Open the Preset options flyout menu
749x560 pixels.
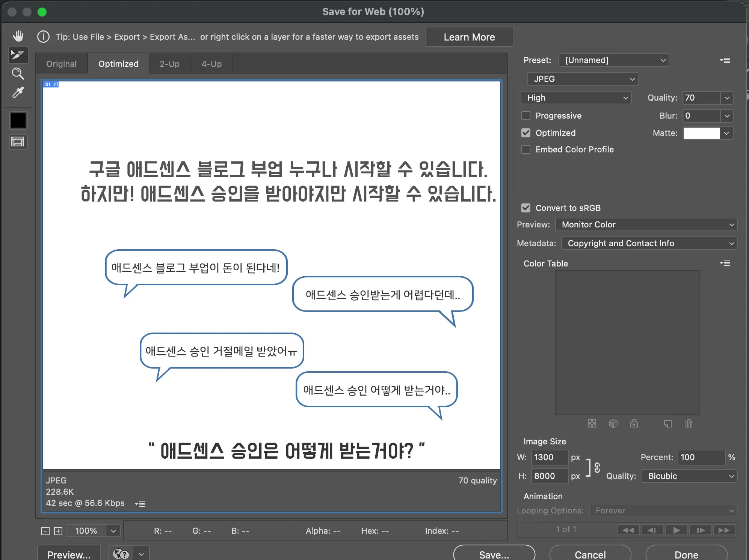(725, 60)
